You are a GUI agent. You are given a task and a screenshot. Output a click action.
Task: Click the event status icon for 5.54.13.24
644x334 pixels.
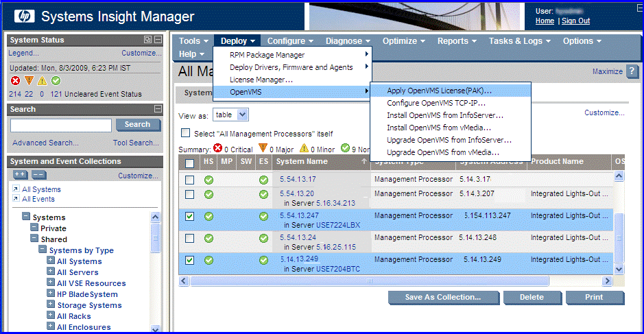click(x=263, y=238)
